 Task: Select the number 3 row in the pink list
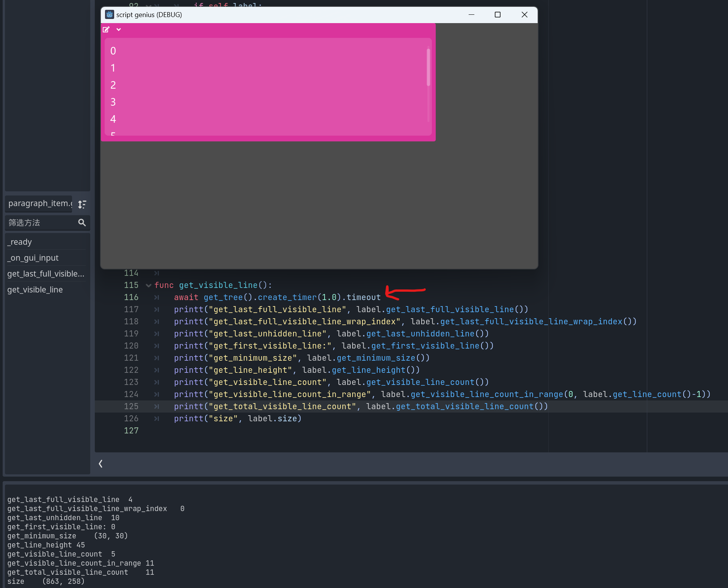click(x=113, y=102)
